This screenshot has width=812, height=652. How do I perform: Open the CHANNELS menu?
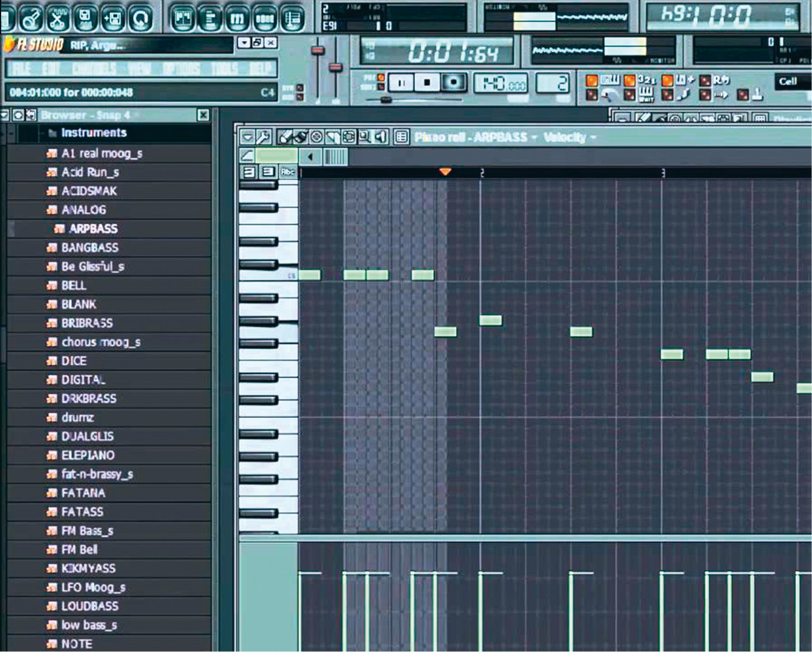pyautogui.click(x=95, y=69)
